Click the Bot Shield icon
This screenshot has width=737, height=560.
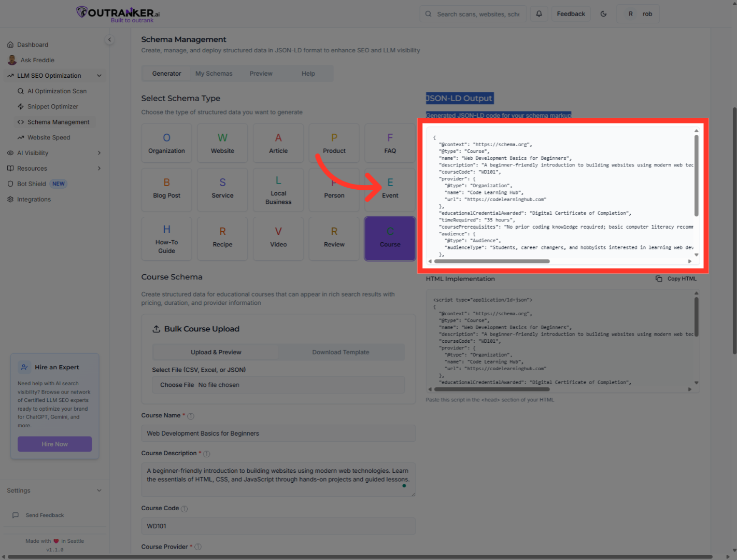(10, 184)
